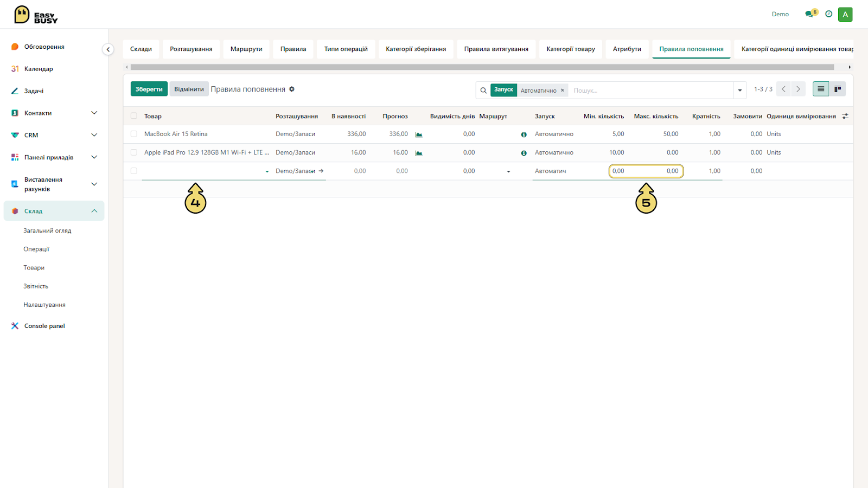Click the horizontal tabs scrollbar
This screenshot has height=488, width=868.
[482, 67]
